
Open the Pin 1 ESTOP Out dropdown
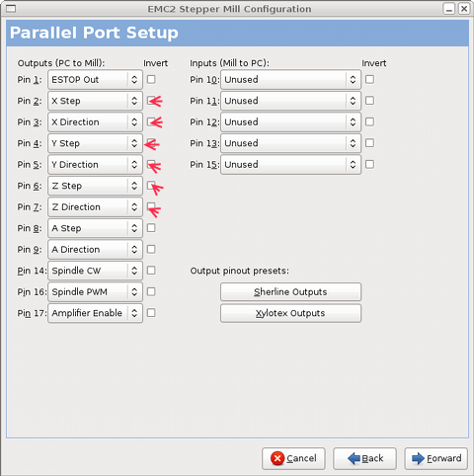[x=95, y=79]
